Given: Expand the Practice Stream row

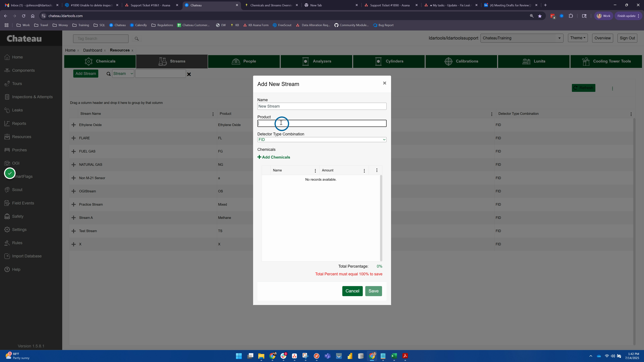Looking at the screenshot, I should tap(73, 204).
